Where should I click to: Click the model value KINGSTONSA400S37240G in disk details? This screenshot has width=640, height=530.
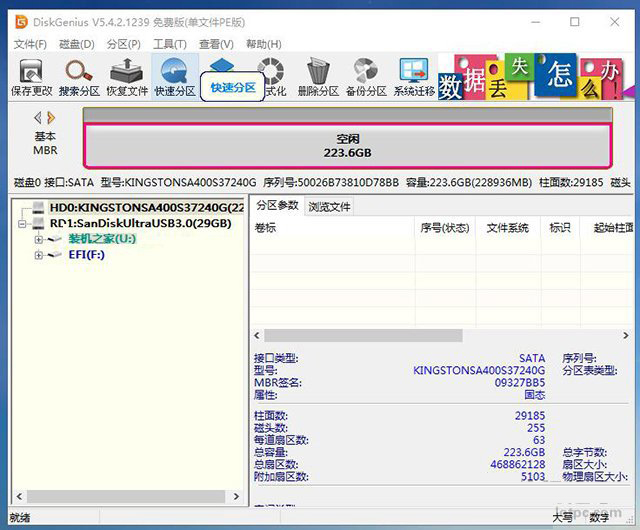pos(479,370)
